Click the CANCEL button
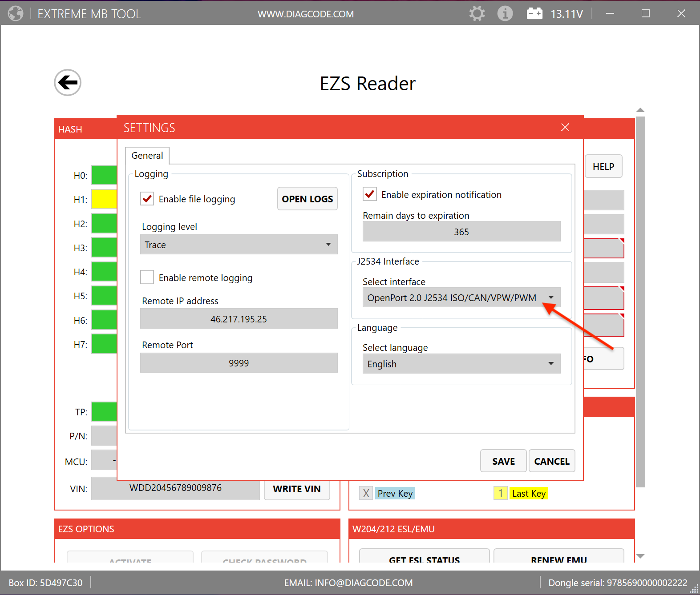The width and height of the screenshot is (700, 595). click(x=551, y=461)
